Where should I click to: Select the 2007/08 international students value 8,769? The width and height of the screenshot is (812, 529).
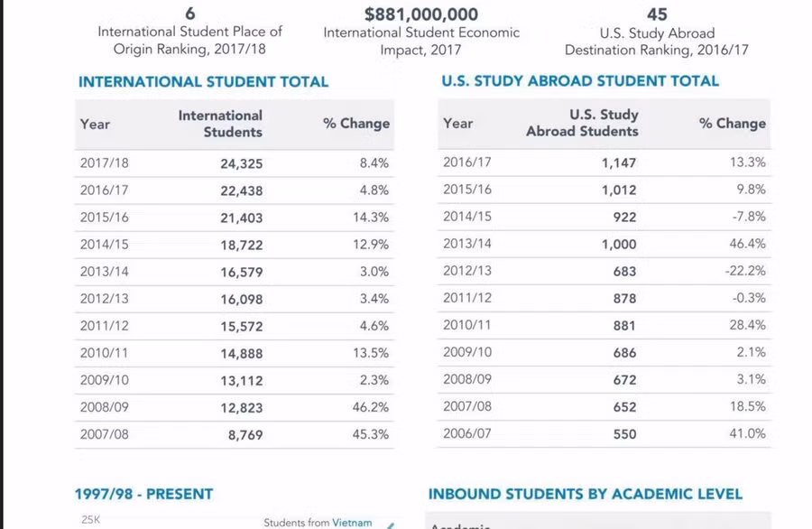245,434
